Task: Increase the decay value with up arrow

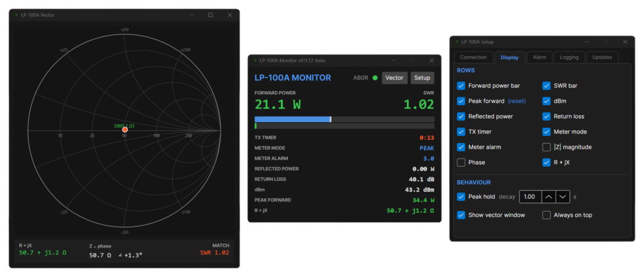Action: tap(548, 196)
